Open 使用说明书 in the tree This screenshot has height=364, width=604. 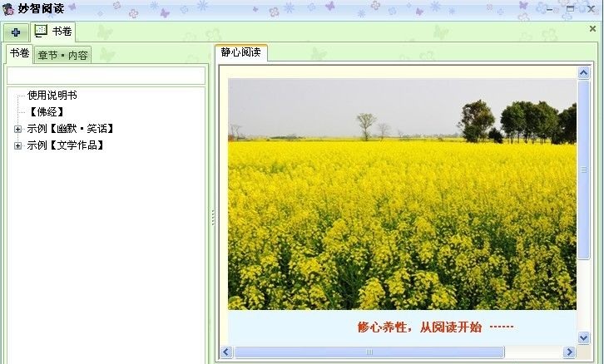[x=52, y=95]
